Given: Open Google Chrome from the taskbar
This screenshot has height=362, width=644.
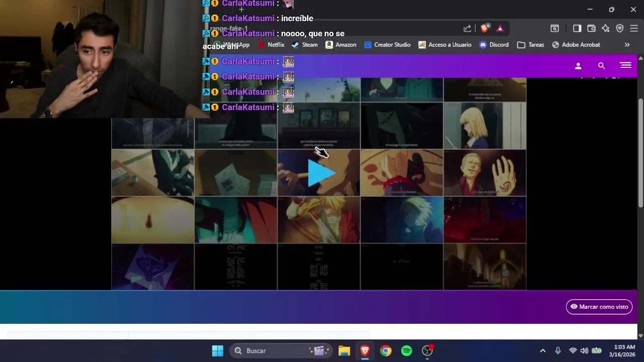Looking at the screenshot, I should coord(386,351).
